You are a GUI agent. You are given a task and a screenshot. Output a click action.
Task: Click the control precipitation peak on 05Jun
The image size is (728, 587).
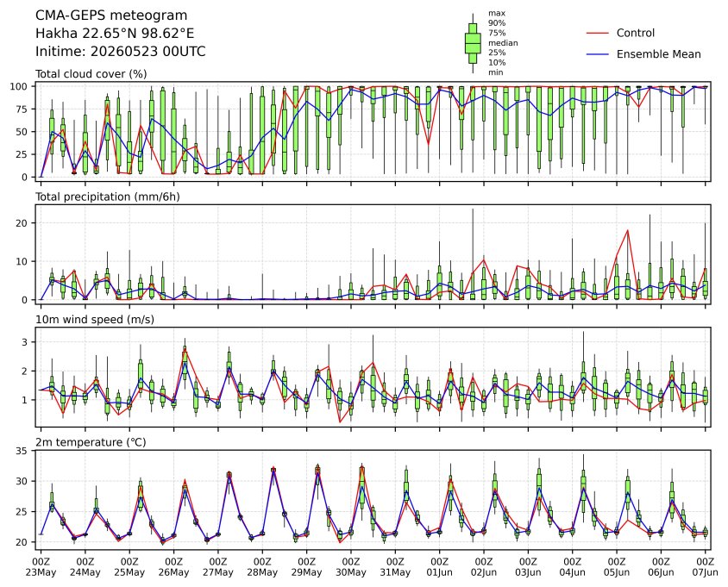[628, 230]
